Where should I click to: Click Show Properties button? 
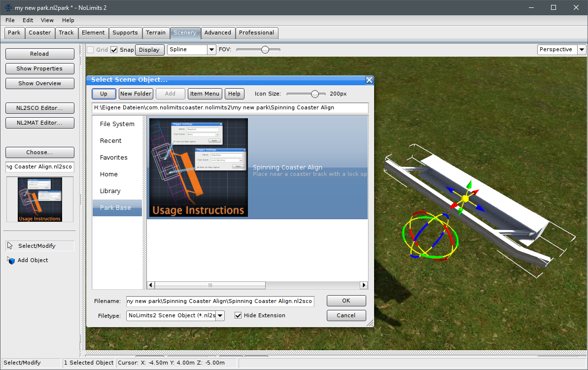(40, 68)
